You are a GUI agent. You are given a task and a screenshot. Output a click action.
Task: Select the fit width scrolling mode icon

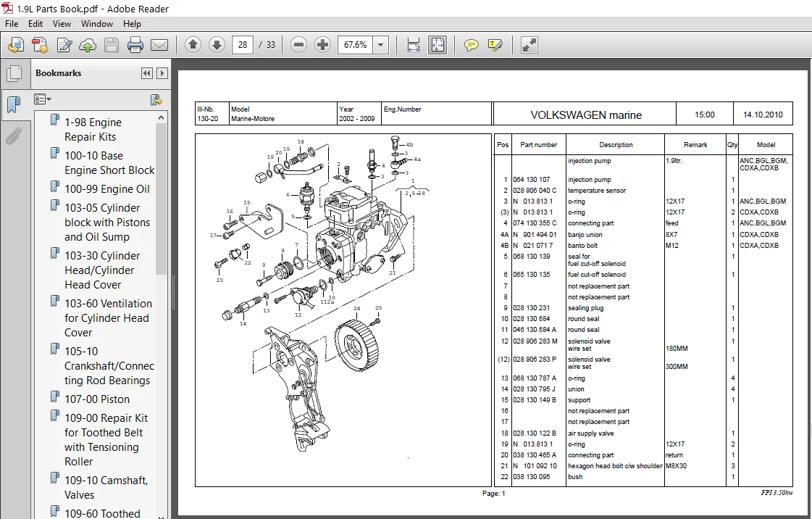414,45
